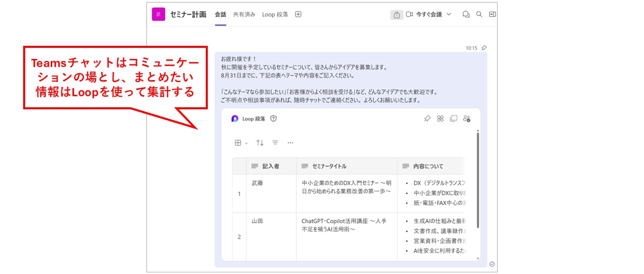Click the video camera icon
This screenshot has width=644, height=274.
410,15
